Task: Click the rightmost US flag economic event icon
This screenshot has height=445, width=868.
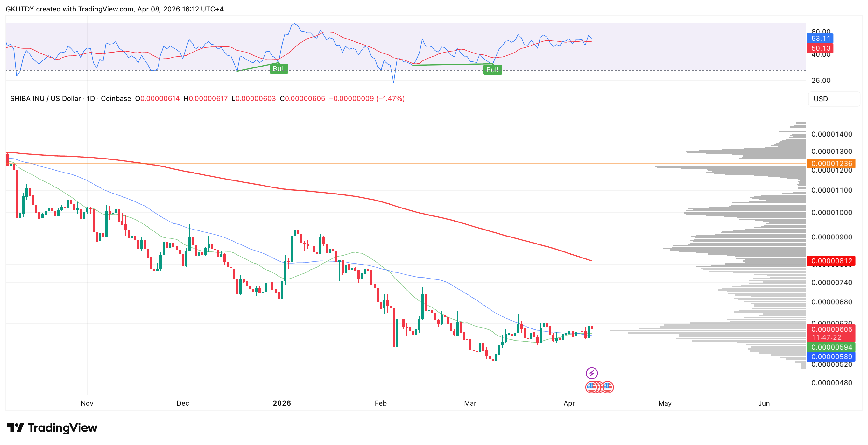Action: 608,387
